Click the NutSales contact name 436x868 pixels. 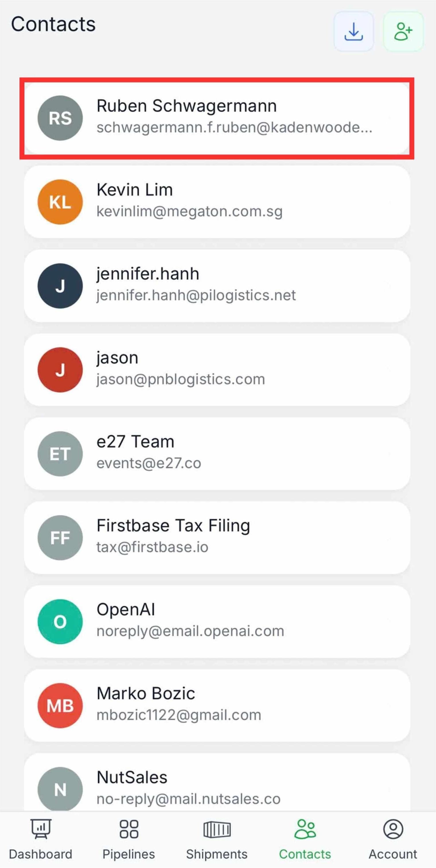pyautogui.click(x=132, y=777)
